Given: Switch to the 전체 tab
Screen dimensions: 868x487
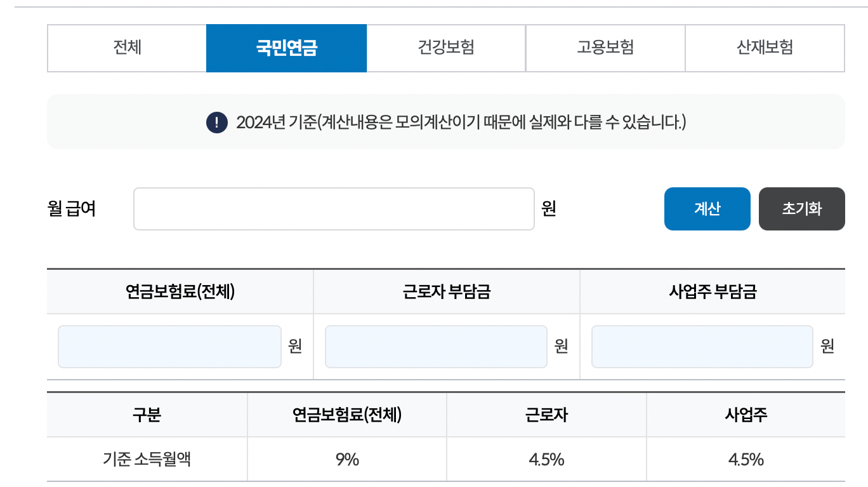Looking at the screenshot, I should point(126,48).
